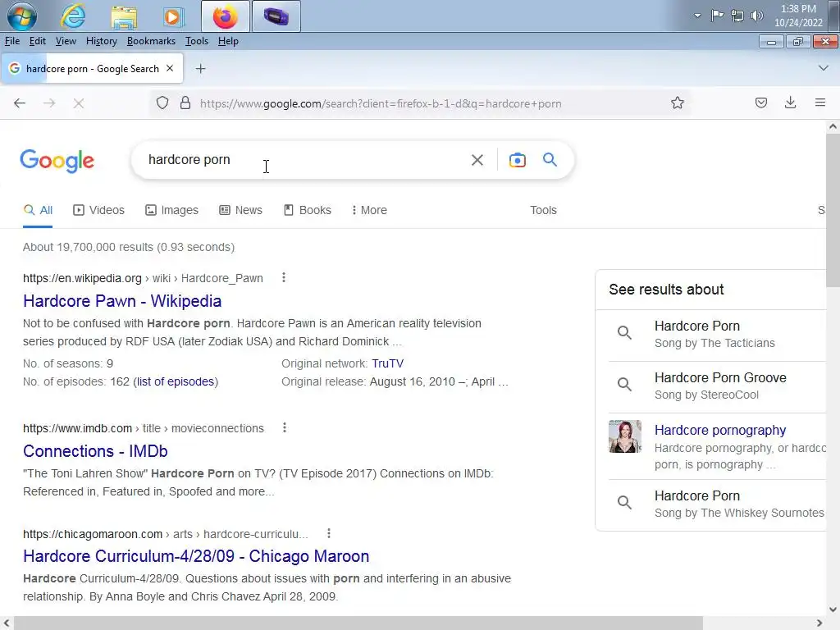Stop page loading with the X button
The image size is (840, 630).
(x=79, y=103)
